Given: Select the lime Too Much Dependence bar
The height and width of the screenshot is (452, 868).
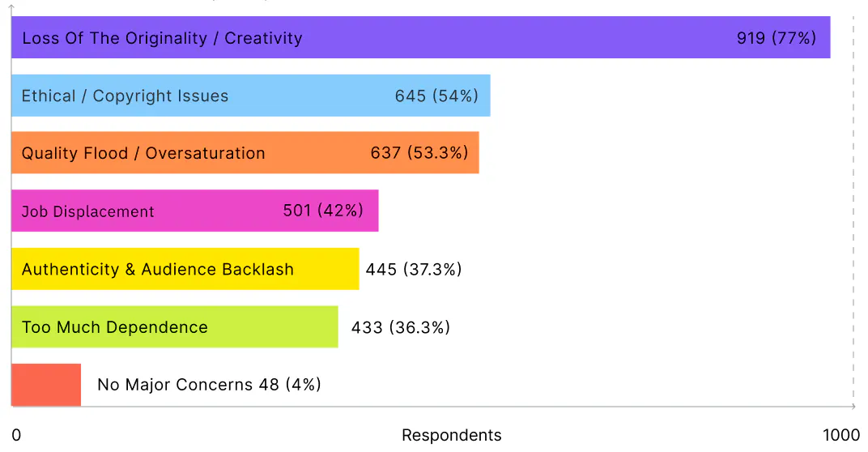Looking at the screenshot, I should pyautogui.click(x=174, y=326).
